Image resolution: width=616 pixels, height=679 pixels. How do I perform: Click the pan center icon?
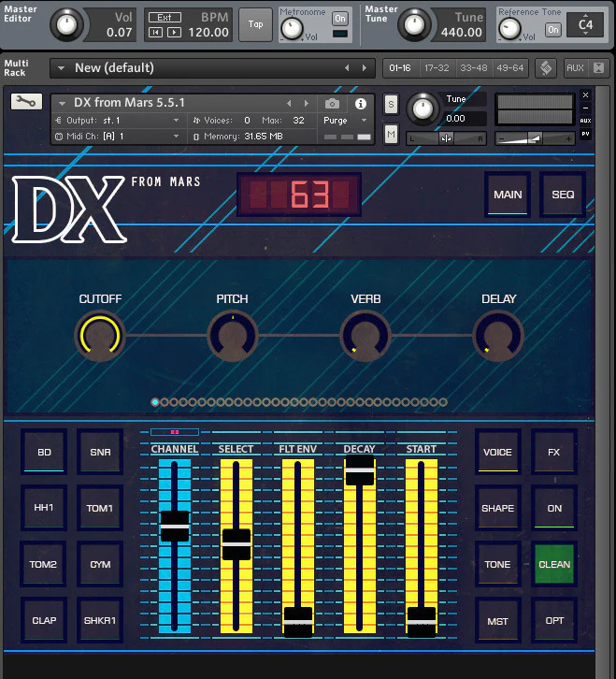pos(446,138)
